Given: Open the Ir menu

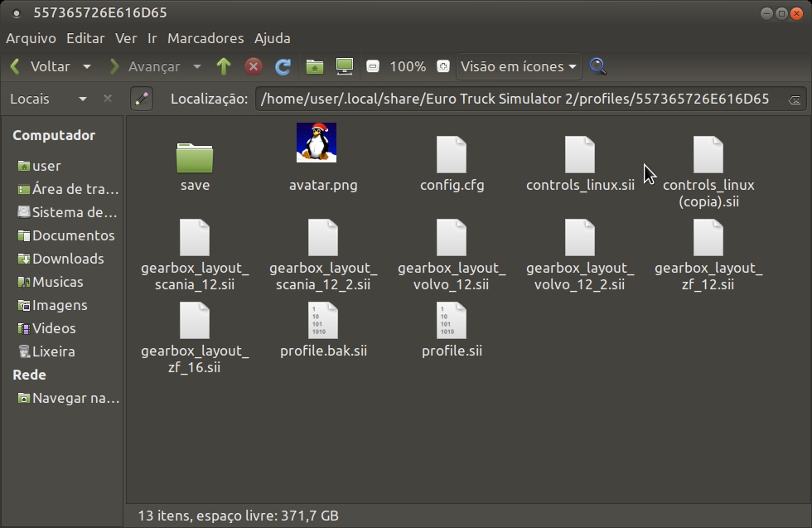Looking at the screenshot, I should (152, 38).
